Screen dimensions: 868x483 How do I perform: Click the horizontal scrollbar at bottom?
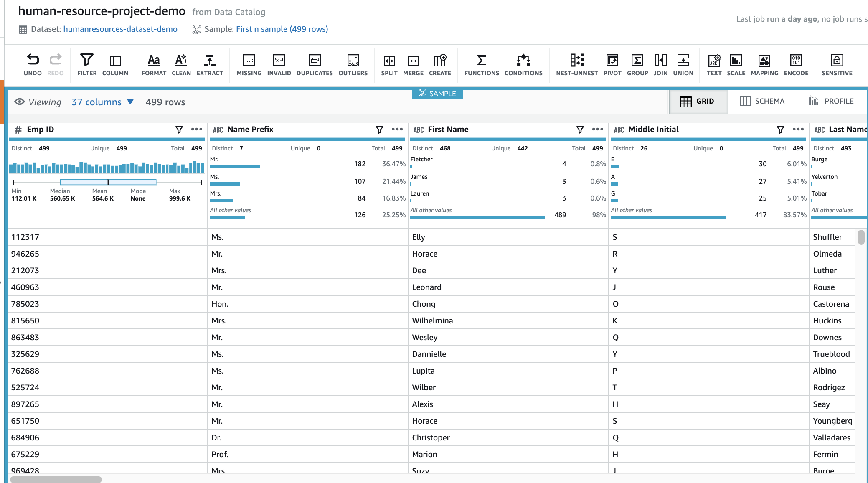point(56,479)
